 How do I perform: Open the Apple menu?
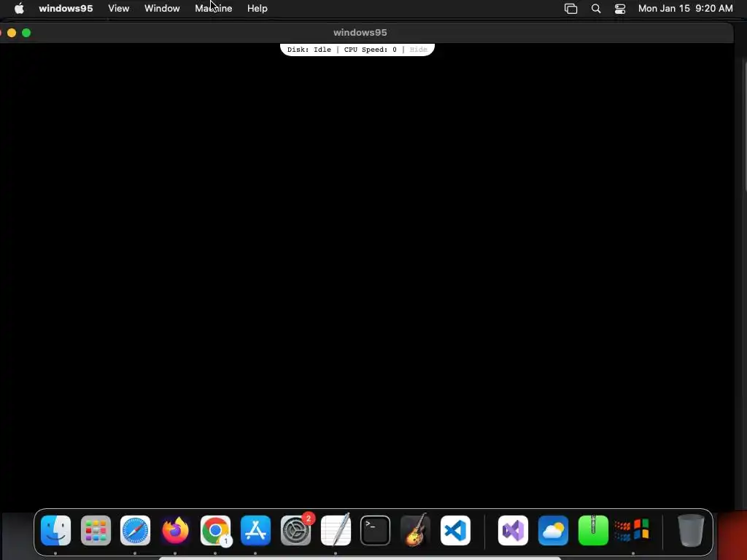[x=19, y=9]
